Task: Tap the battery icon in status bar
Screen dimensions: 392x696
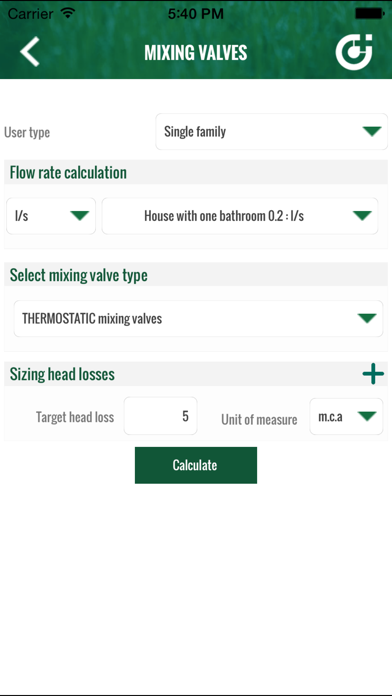Action: click(369, 14)
